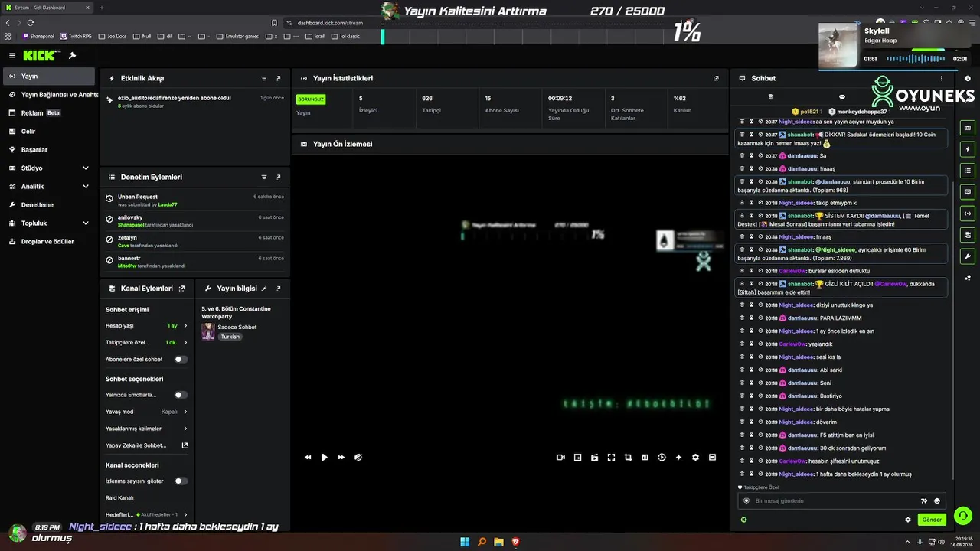
Task: Go to Yayın Bağlantısı ve Anahtarı page
Action: 52,95
